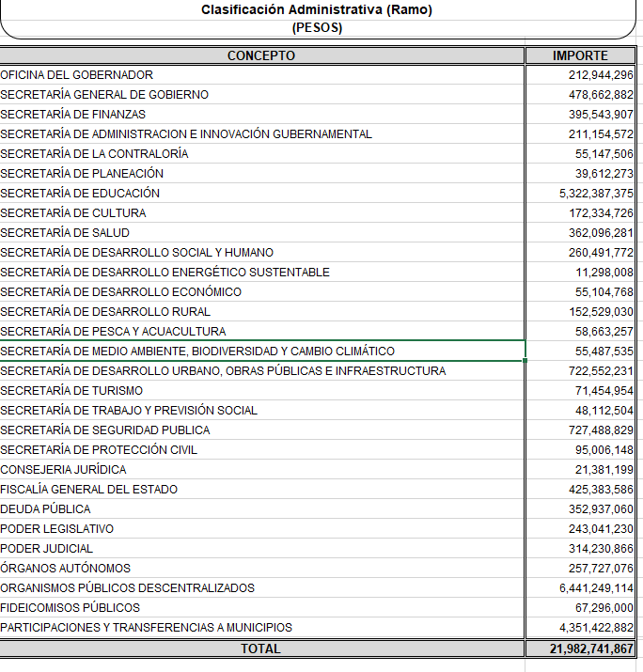This screenshot has width=643, height=672.
Task: Select cell 'FISCALÍA GENERAL DEL ESTADO'
Action: pyautogui.click(x=262, y=489)
